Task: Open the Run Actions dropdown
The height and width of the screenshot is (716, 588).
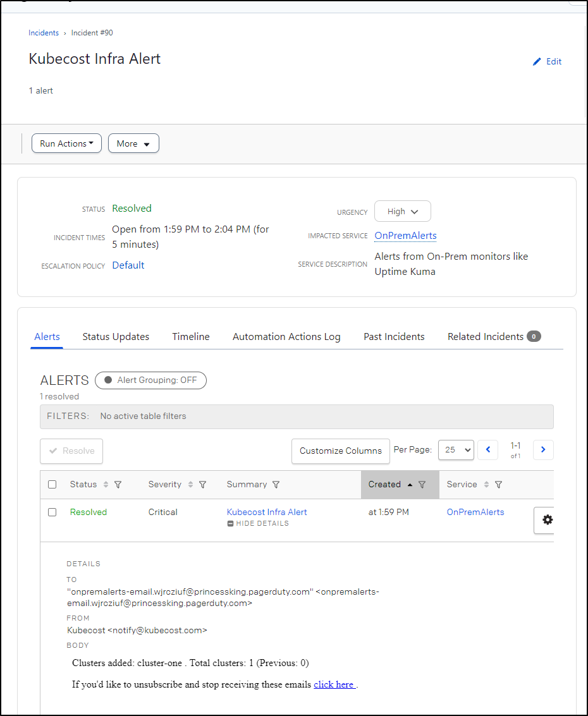Action: pyautogui.click(x=67, y=143)
